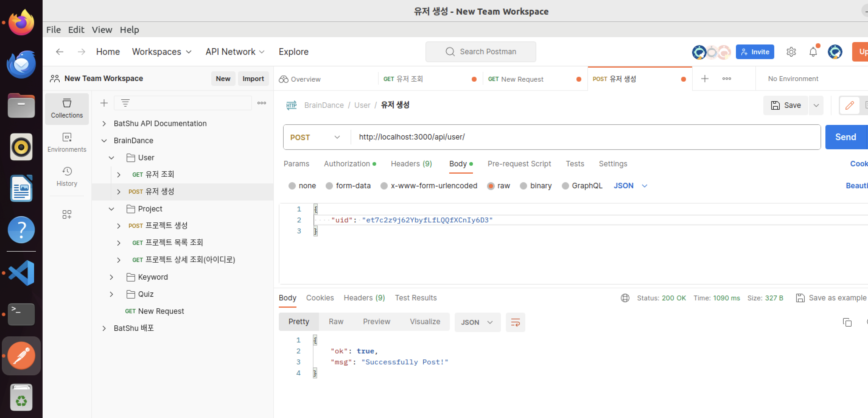The width and height of the screenshot is (868, 418).
Task: Click the request URL field
Action: pyautogui.click(x=585, y=137)
